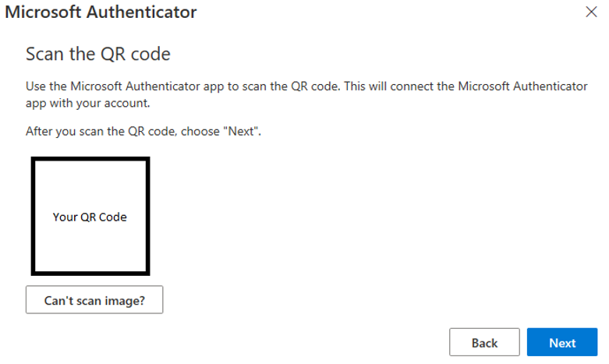This screenshot has width=609, height=364.
Task: Click the Microsoft Authenticator dialog title
Action: 101,12
